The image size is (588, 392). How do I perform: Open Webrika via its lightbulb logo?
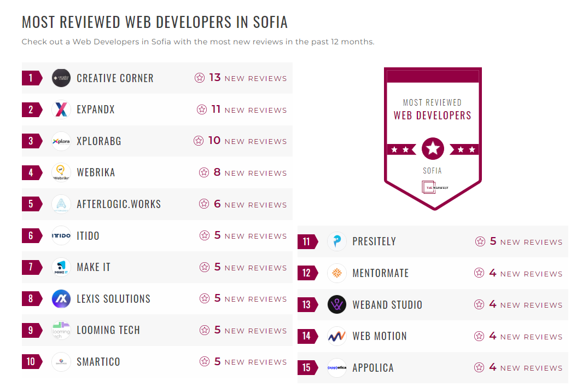[61, 172]
